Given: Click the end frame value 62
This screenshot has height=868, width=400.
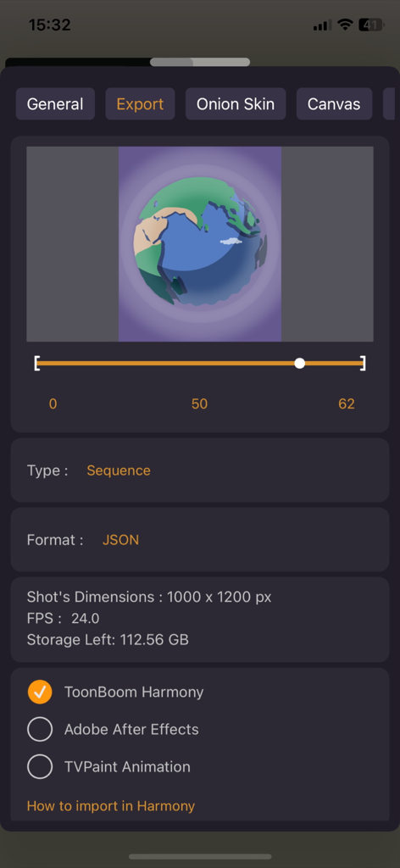Looking at the screenshot, I should point(347,404).
